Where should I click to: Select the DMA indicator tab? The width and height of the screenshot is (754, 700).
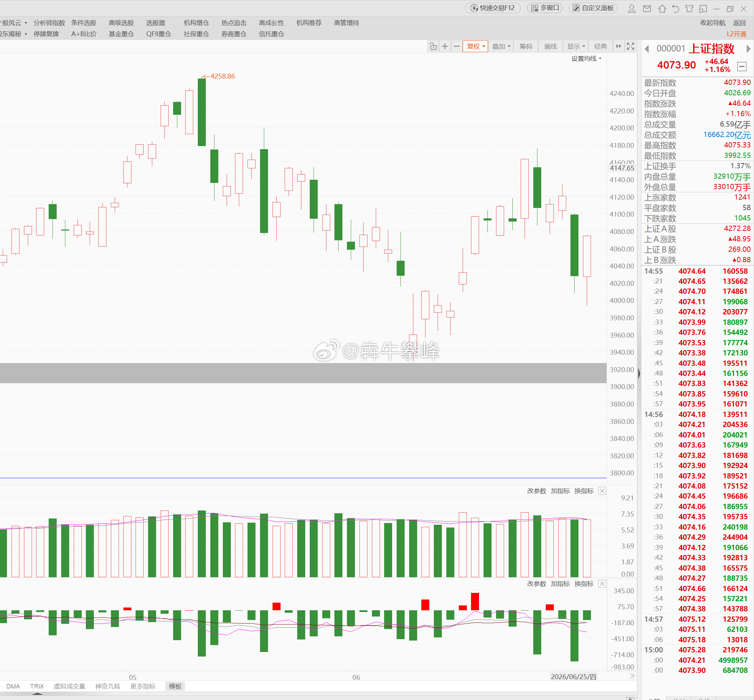(x=13, y=686)
